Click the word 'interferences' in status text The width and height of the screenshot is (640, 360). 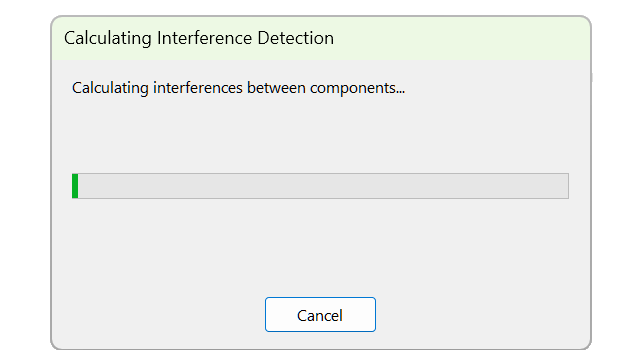[x=198, y=88]
